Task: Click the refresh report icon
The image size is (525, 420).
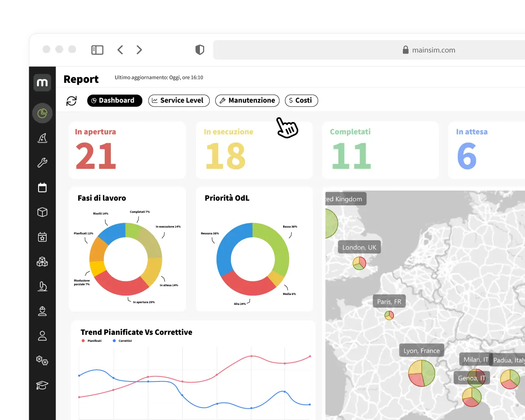Action: click(72, 101)
